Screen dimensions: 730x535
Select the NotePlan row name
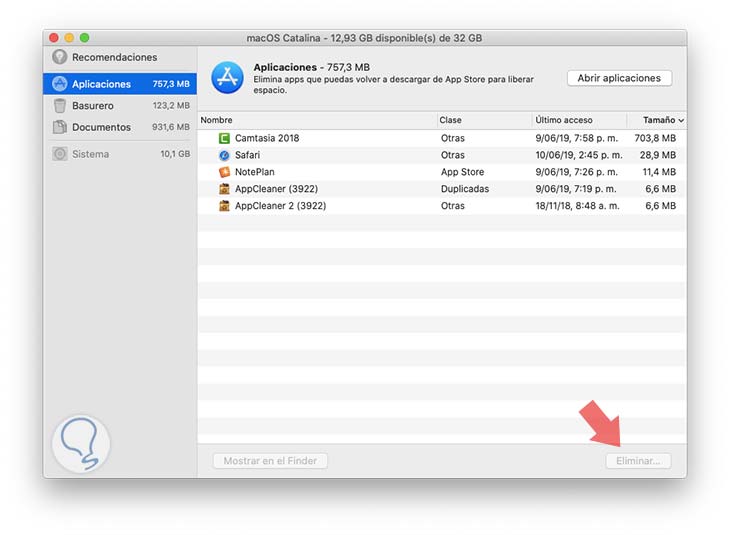[255, 172]
